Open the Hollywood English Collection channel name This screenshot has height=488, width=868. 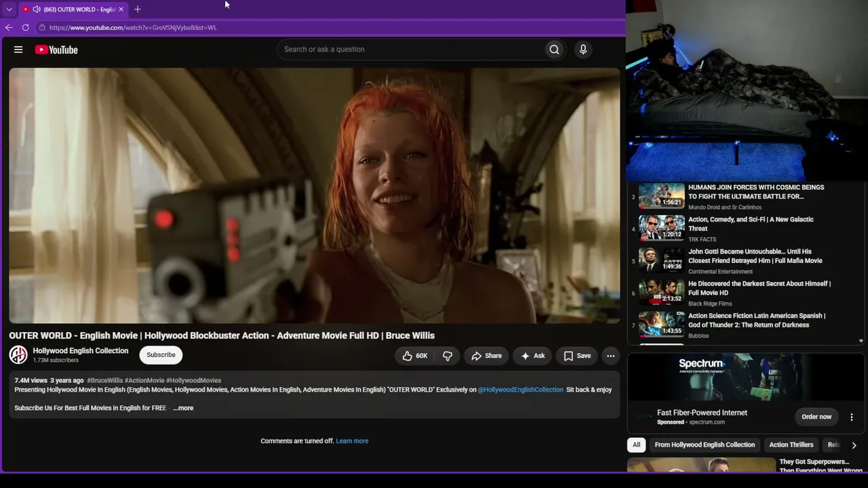pyautogui.click(x=81, y=350)
